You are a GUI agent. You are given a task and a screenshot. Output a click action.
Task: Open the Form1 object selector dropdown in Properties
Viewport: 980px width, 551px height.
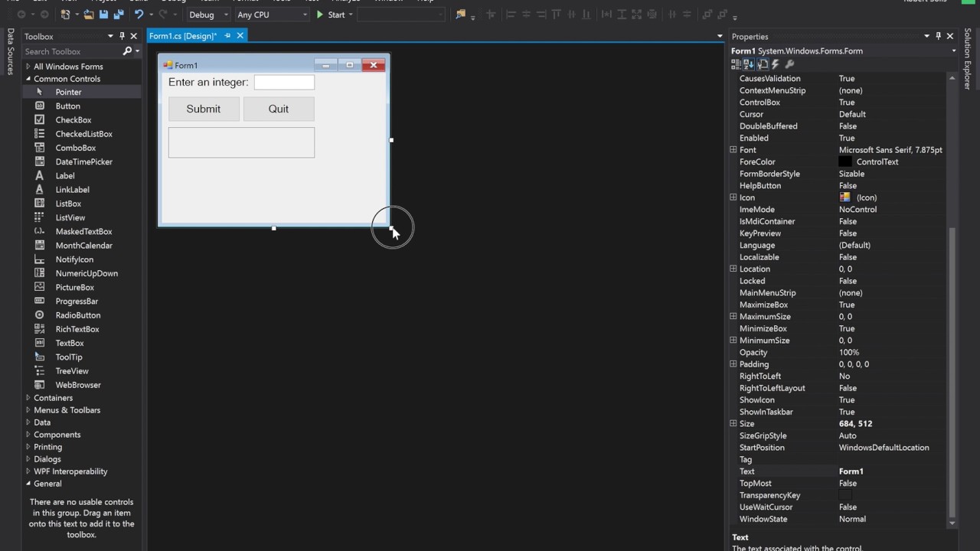954,51
